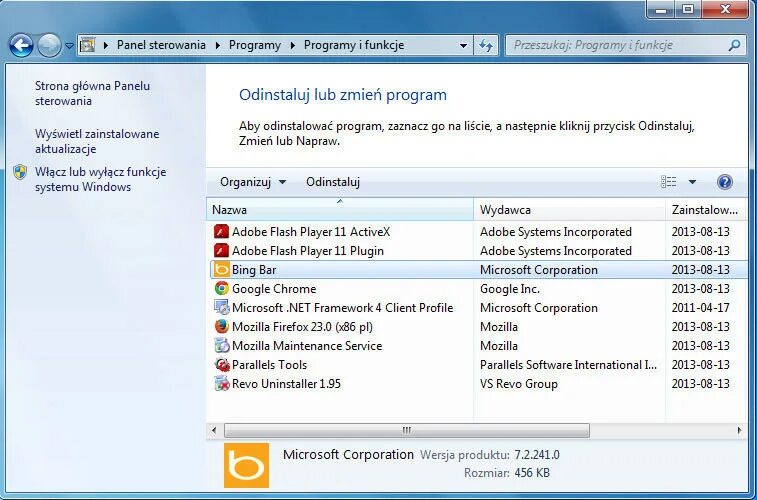The width and height of the screenshot is (757, 500).
Task: Click Mozilla Maintenance Service text
Action: [307, 346]
